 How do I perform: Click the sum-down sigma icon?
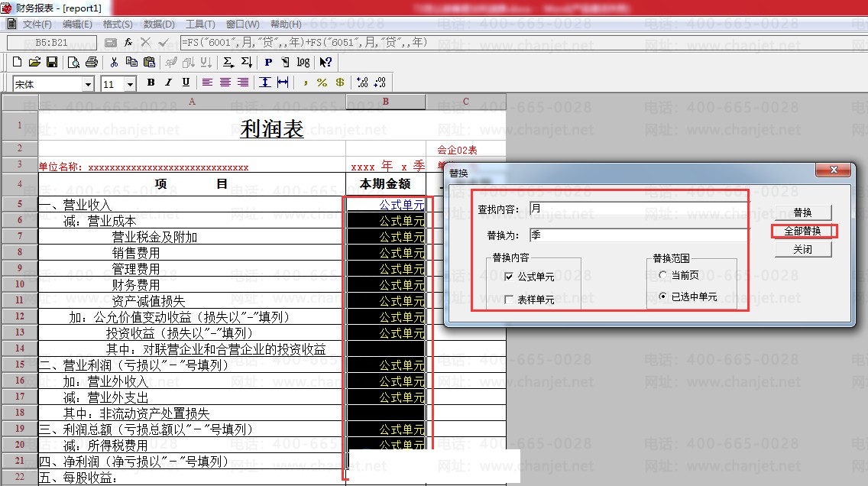[x=247, y=62]
